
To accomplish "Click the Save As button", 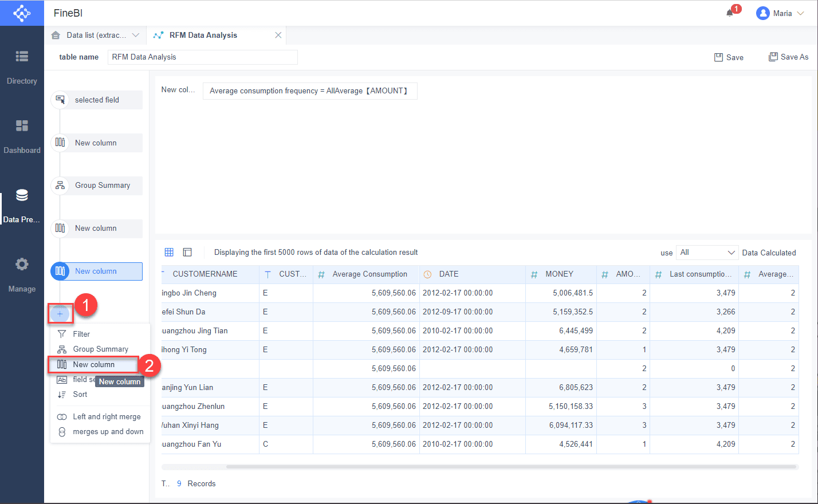I will [788, 57].
